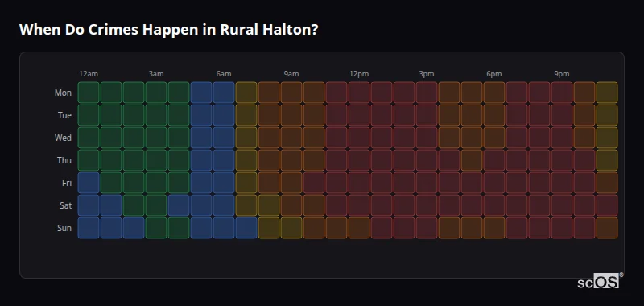The image size is (644, 306).
Task: Click the 9pm column label
Action: click(562, 74)
